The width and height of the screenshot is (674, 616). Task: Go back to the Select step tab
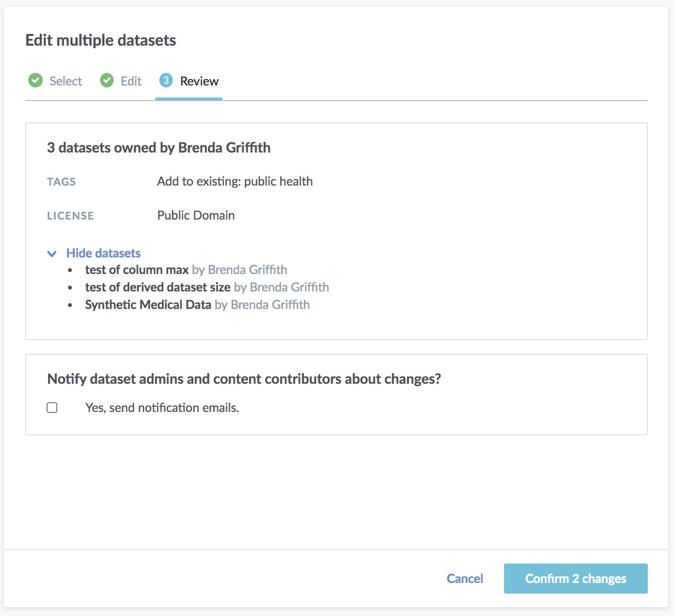[x=55, y=81]
